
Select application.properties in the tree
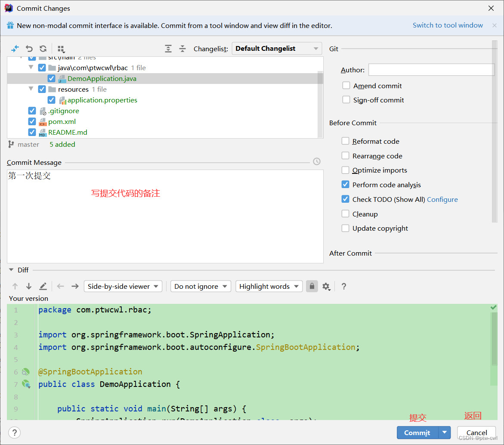(x=102, y=100)
